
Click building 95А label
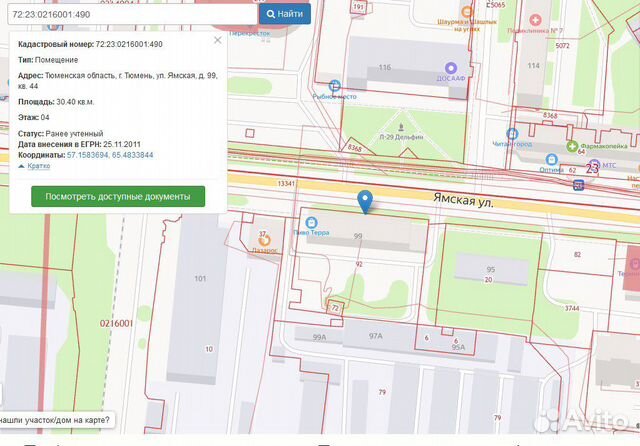458,347
